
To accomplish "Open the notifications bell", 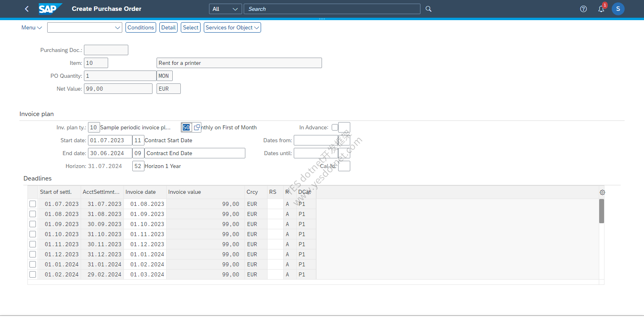I will tap(601, 9).
